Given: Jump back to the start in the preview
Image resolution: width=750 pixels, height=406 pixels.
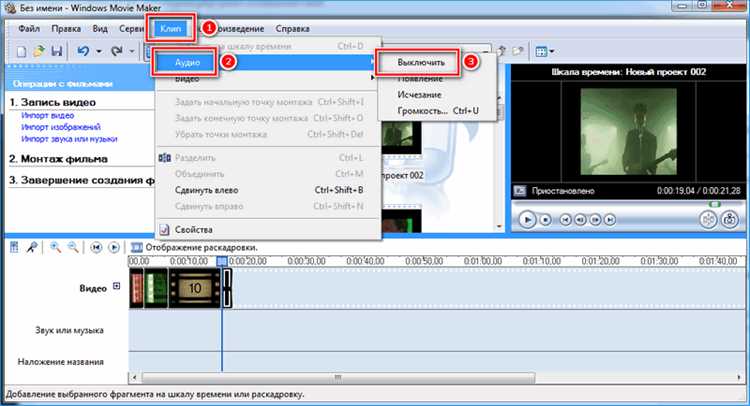Looking at the screenshot, I should [x=565, y=219].
